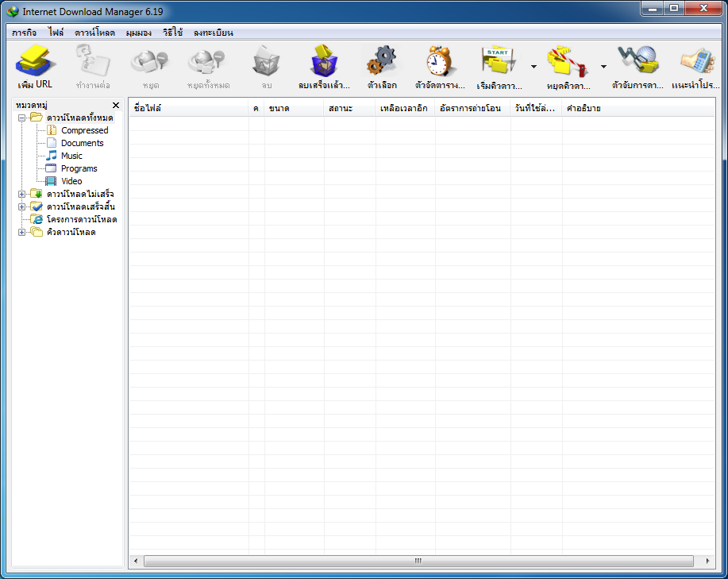Click the วันที่ใช้ล่... column header
This screenshot has width=728, height=579.
[x=536, y=108]
